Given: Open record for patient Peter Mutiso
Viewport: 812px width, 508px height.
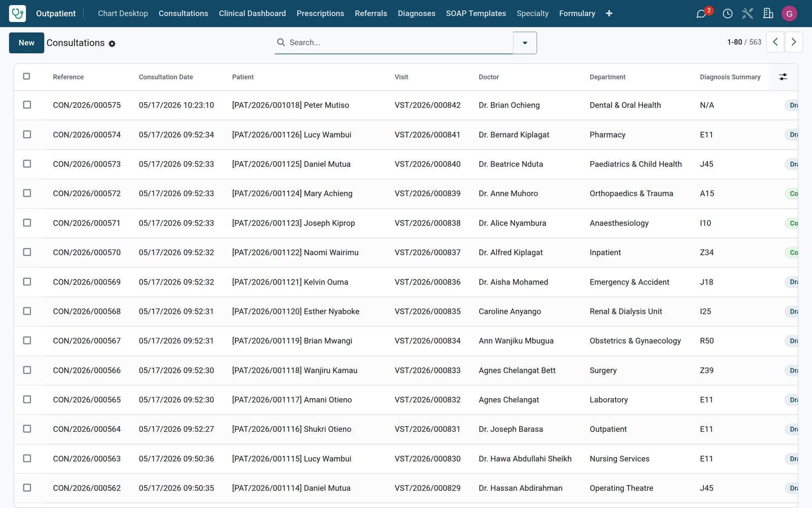Looking at the screenshot, I should pos(290,105).
